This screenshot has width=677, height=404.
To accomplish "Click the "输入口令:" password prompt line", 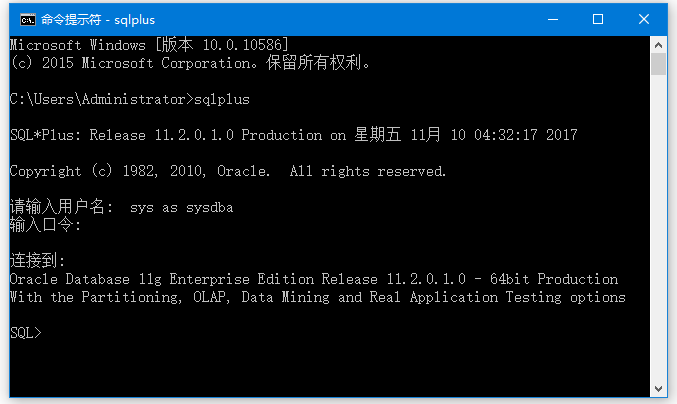I will [46, 225].
